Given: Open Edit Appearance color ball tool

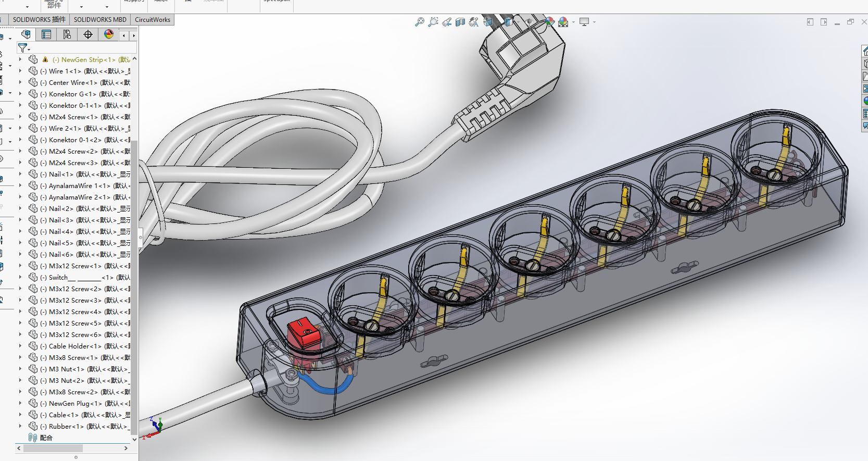Looking at the screenshot, I should [549, 22].
